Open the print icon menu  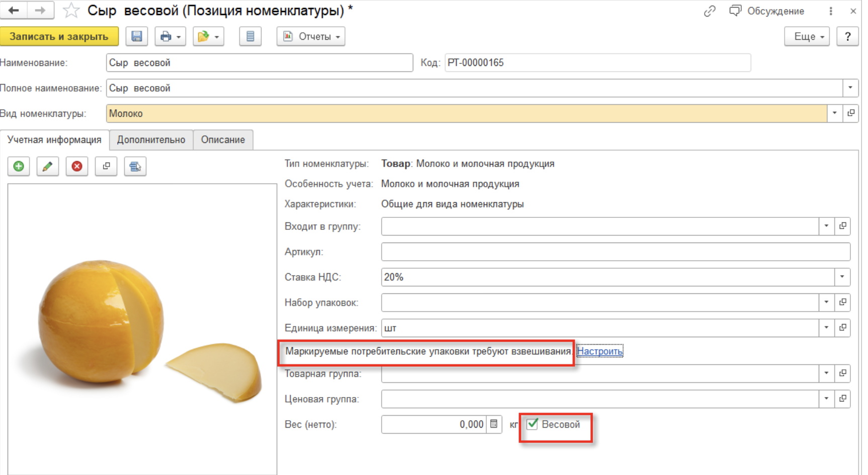[170, 36]
